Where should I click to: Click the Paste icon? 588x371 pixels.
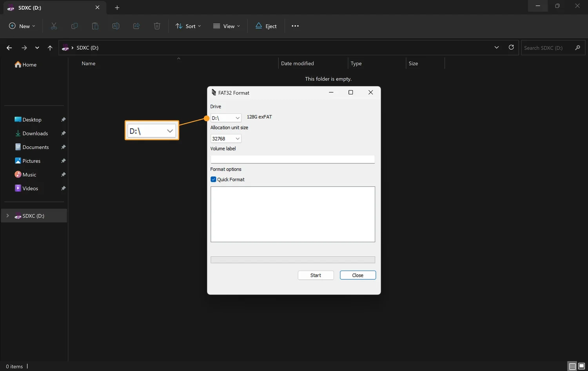95,26
